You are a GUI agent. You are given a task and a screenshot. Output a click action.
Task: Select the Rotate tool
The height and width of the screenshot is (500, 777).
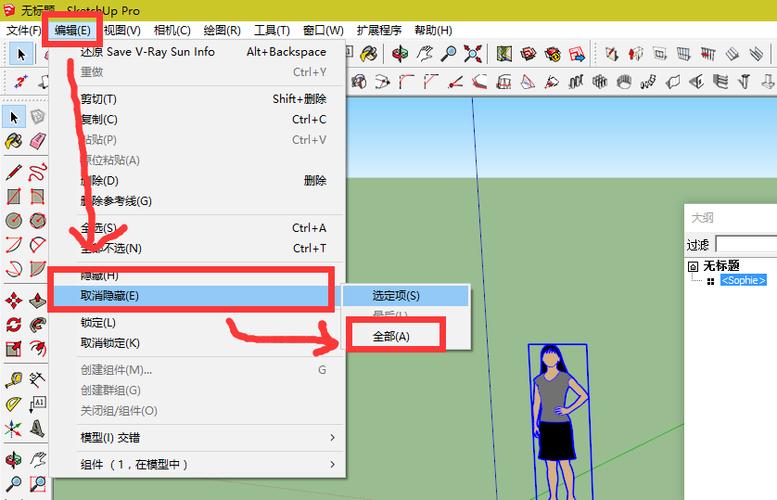click(13, 325)
